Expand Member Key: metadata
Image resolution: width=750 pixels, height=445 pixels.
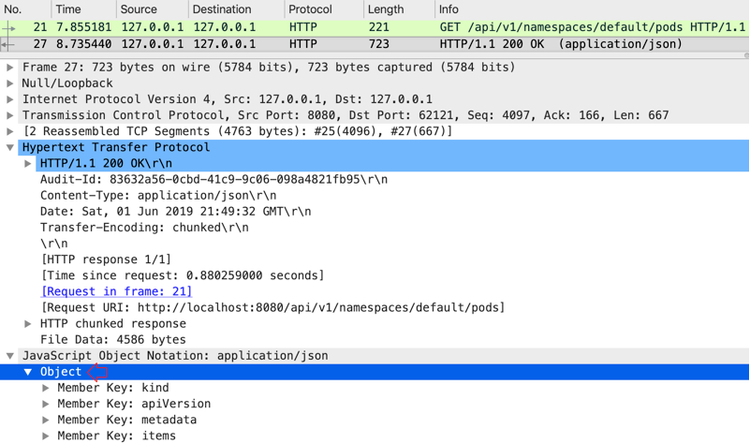coord(46,420)
